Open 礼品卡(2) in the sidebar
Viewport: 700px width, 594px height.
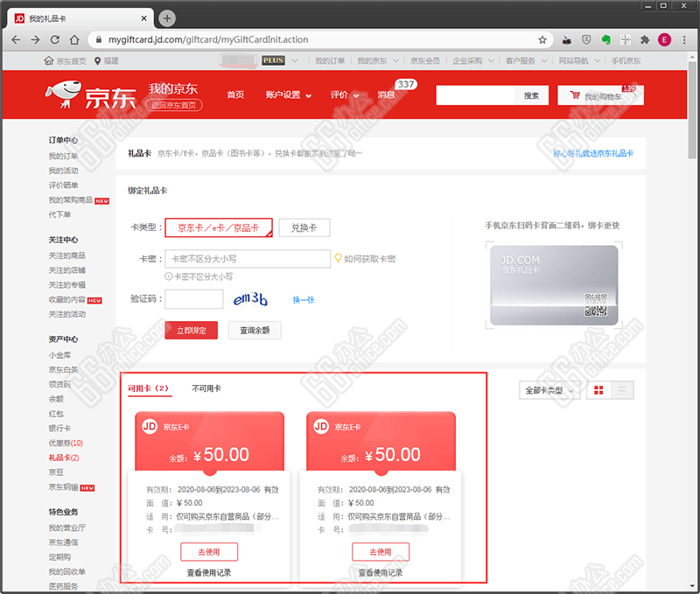click(x=64, y=458)
